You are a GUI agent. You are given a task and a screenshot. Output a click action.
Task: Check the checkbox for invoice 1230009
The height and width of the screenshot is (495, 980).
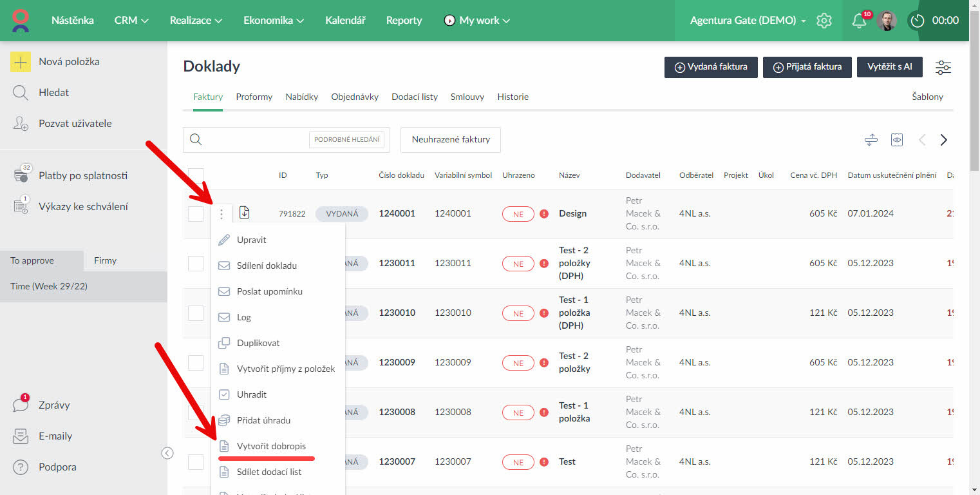[196, 362]
